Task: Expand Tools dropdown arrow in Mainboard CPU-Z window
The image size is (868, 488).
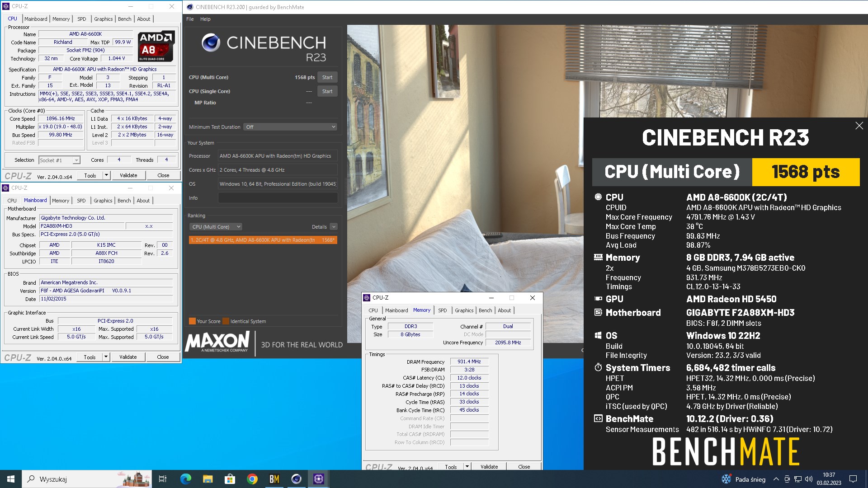Action: click(106, 357)
